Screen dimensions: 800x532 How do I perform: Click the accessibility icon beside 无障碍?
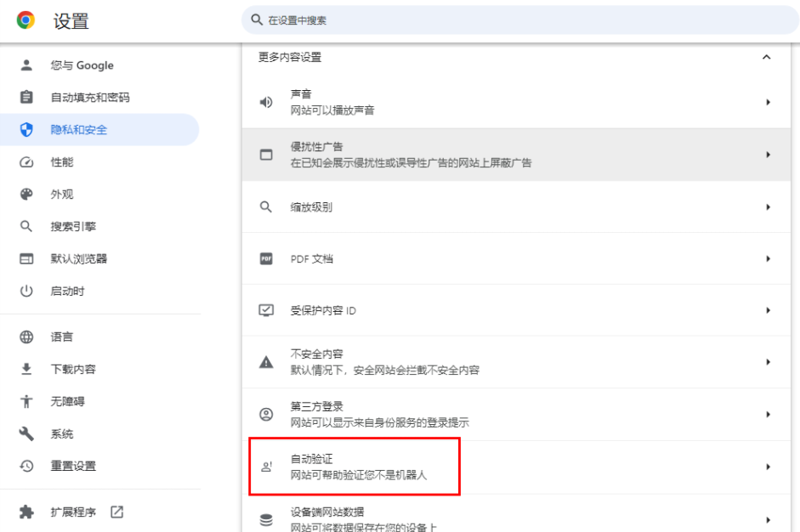[x=26, y=401]
